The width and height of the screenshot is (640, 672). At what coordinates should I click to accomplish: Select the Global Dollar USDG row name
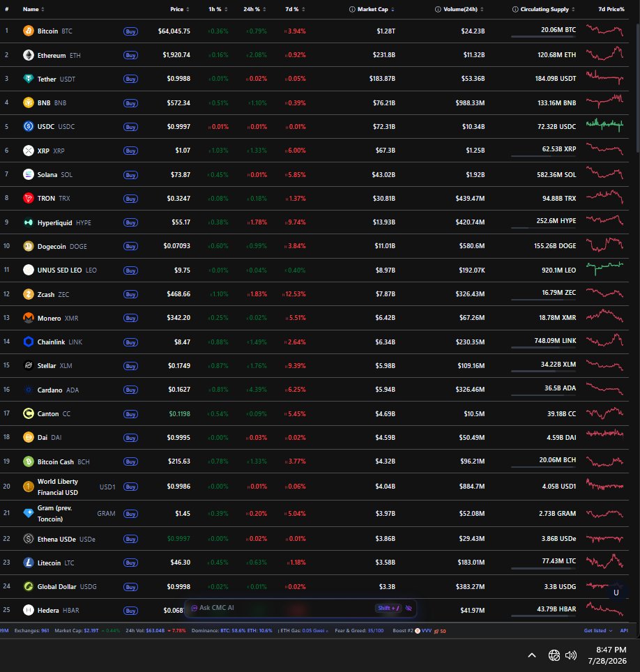67,587
